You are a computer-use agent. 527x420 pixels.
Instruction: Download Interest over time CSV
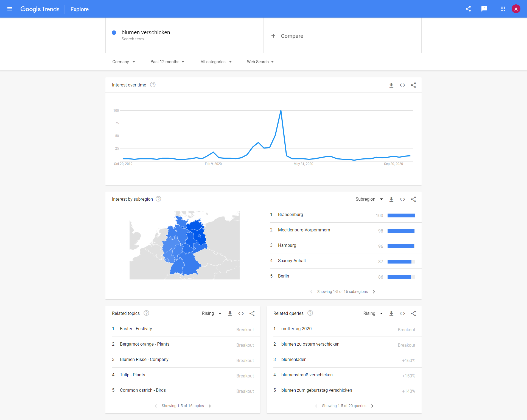pos(391,85)
